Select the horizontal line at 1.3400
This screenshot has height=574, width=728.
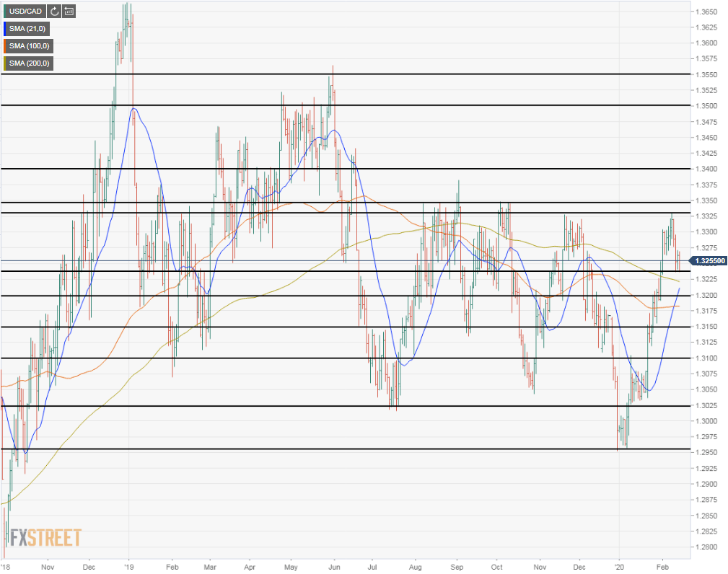tap(346, 169)
